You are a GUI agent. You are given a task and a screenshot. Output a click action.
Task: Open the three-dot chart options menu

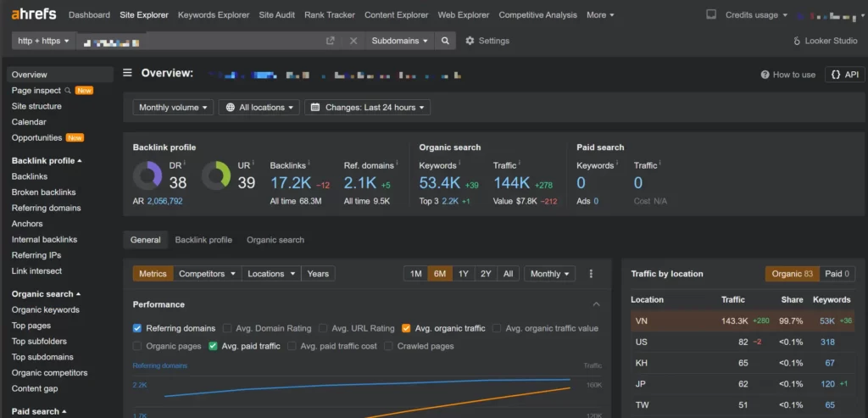coord(591,274)
